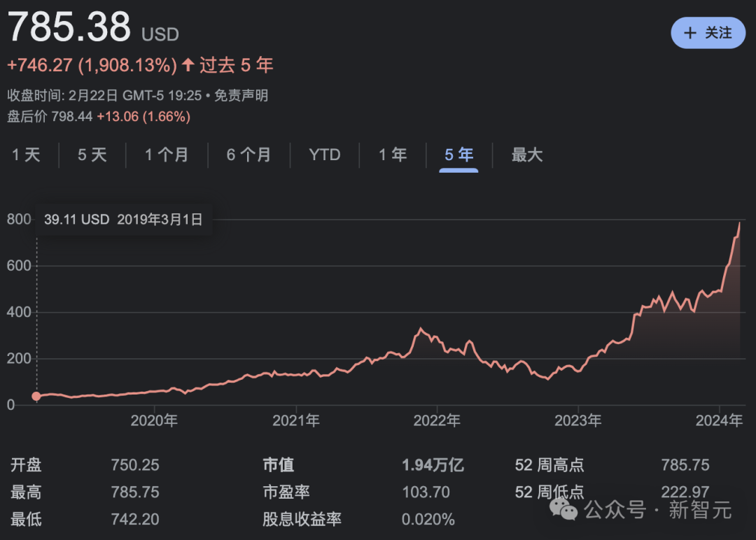Screen dimensions: 756x540
Task: Choose the 1 年 range tab
Action: click(x=393, y=155)
